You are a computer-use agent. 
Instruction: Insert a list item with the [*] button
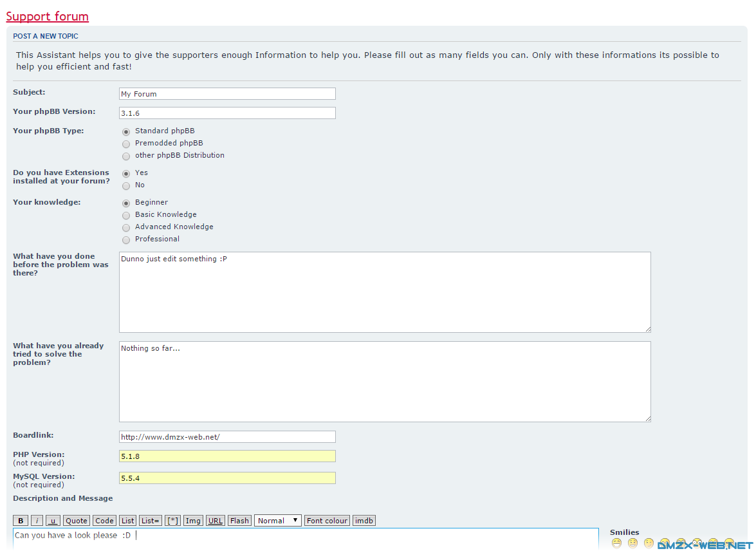point(172,520)
